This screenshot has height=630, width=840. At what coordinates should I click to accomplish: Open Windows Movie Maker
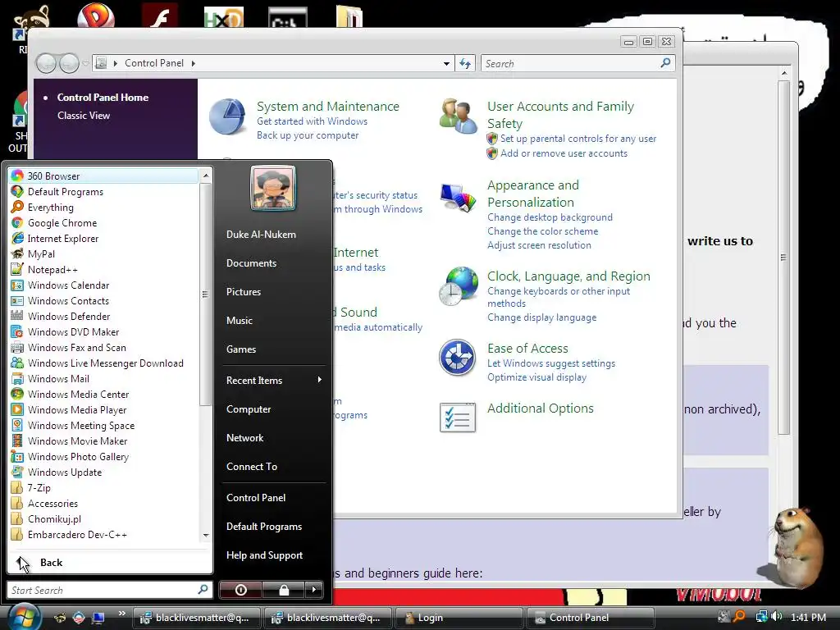[x=103, y=441]
